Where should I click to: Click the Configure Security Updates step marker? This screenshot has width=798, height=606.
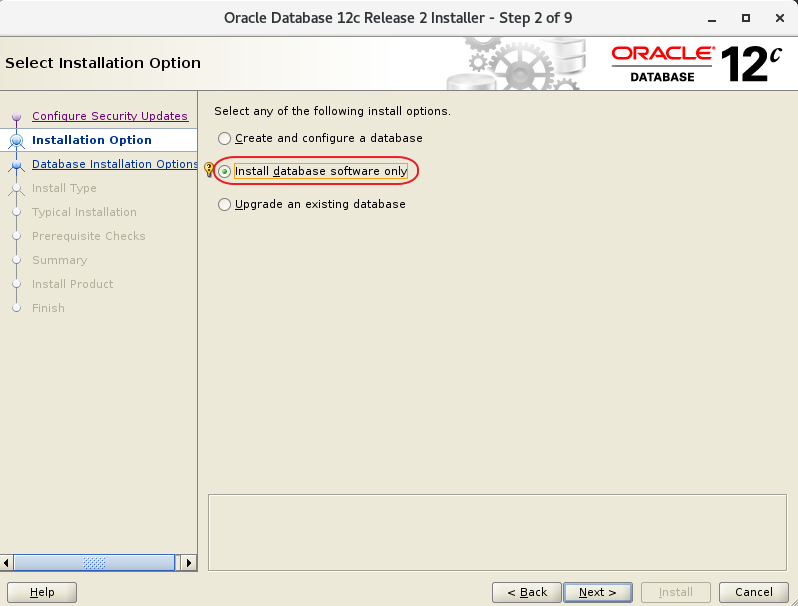pyautogui.click(x=16, y=117)
